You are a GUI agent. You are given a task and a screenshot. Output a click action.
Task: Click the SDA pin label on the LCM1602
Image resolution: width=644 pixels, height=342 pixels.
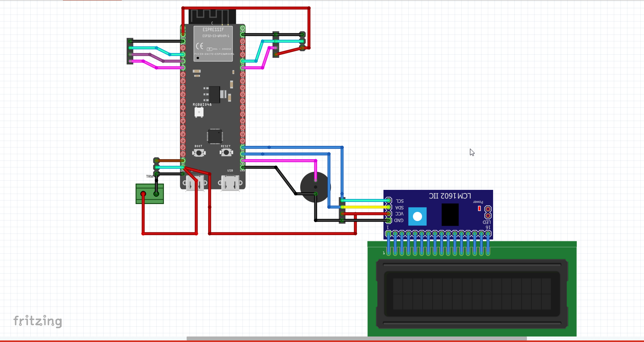pos(399,208)
